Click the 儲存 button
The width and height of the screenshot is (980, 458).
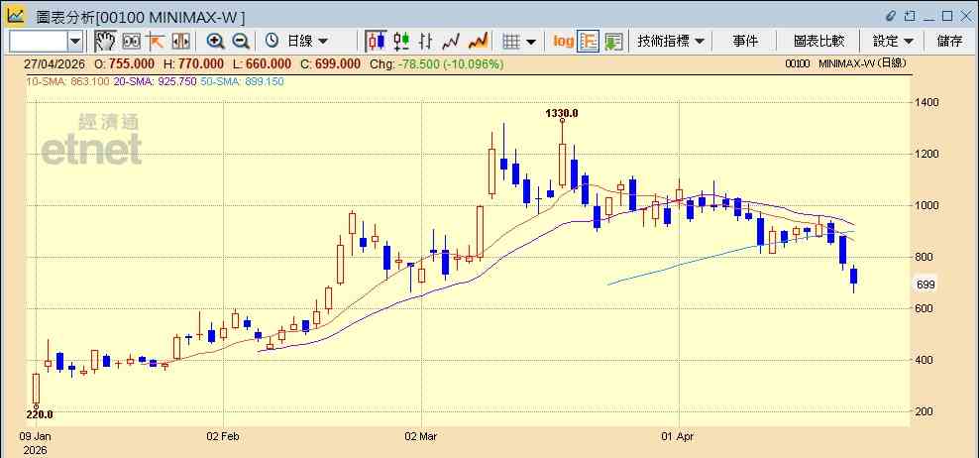950,42
